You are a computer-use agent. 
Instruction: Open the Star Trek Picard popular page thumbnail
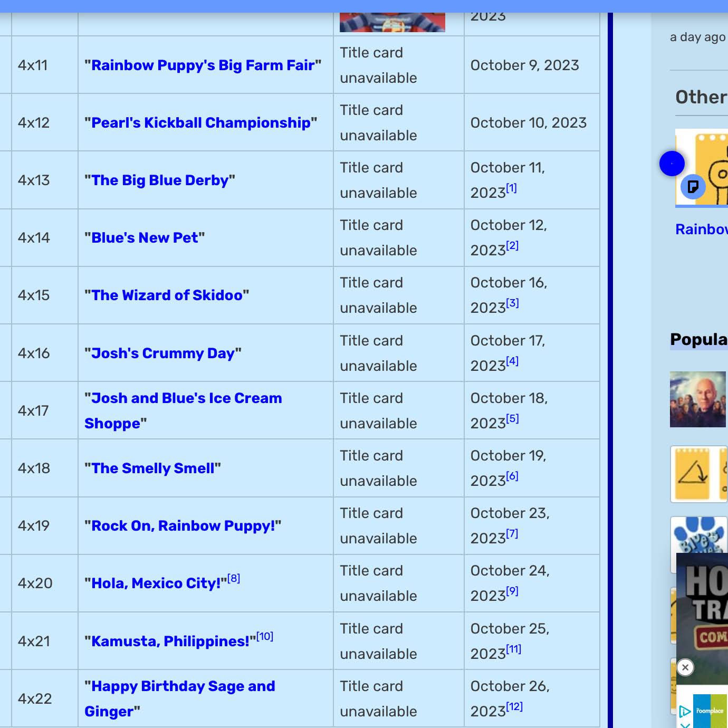pyautogui.click(x=697, y=399)
